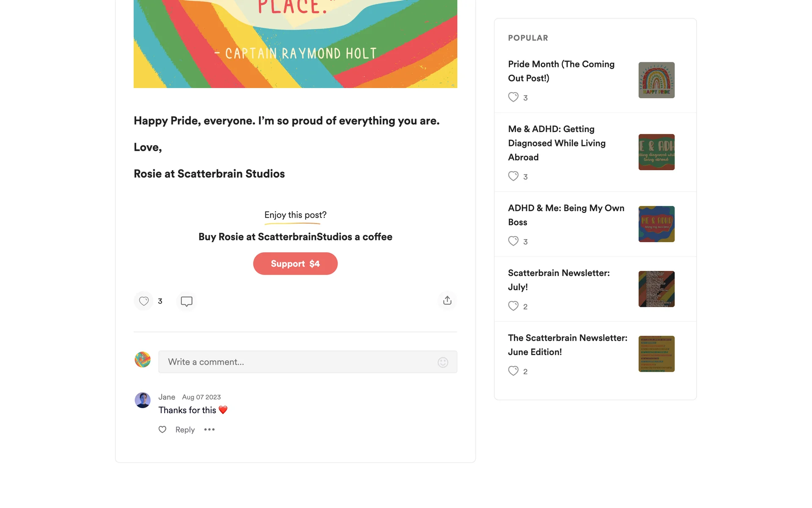Screen dimensions: 812x508
Task: Open the emoji picker in comment box
Action: point(443,362)
